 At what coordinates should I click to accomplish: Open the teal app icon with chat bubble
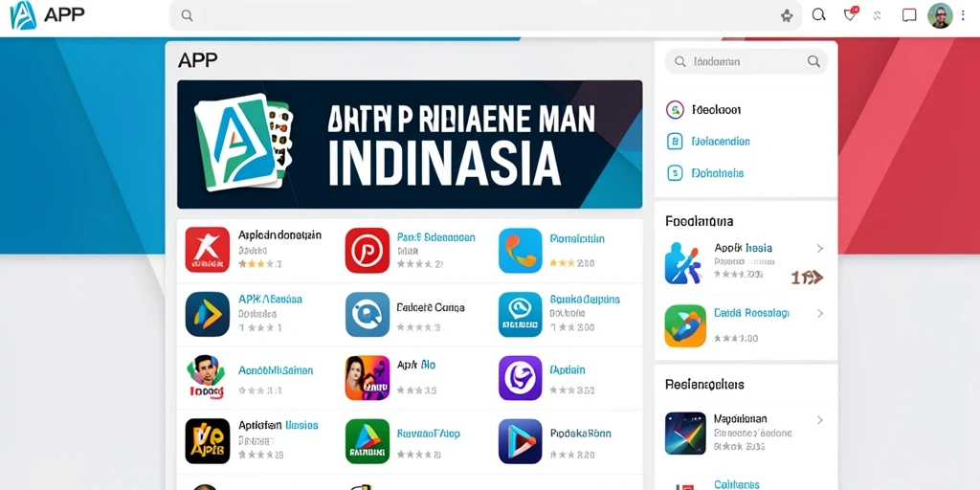[x=521, y=314]
